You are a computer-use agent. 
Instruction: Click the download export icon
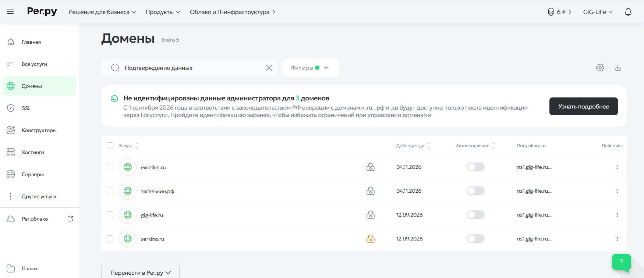pos(618,68)
